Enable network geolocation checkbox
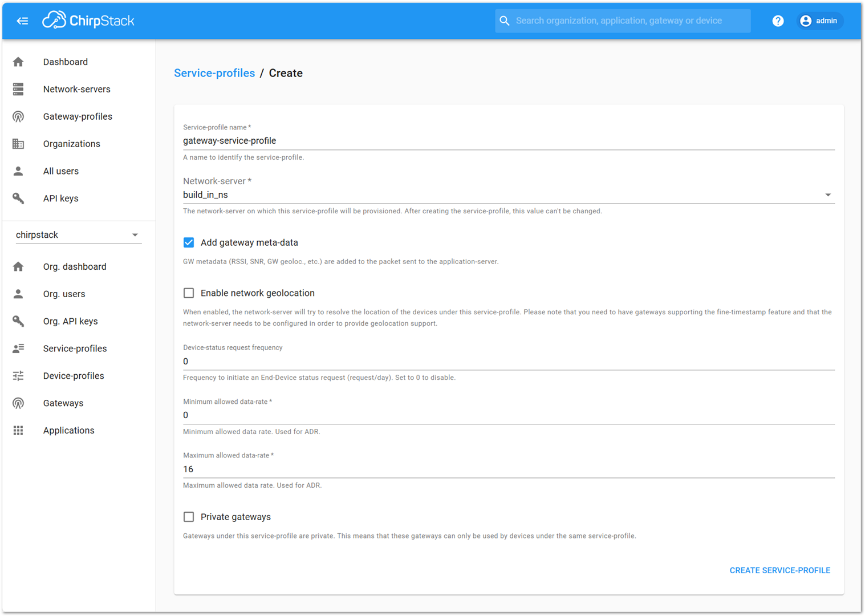Image resolution: width=865 pixels, height=616 pixels. click(189, 293)
